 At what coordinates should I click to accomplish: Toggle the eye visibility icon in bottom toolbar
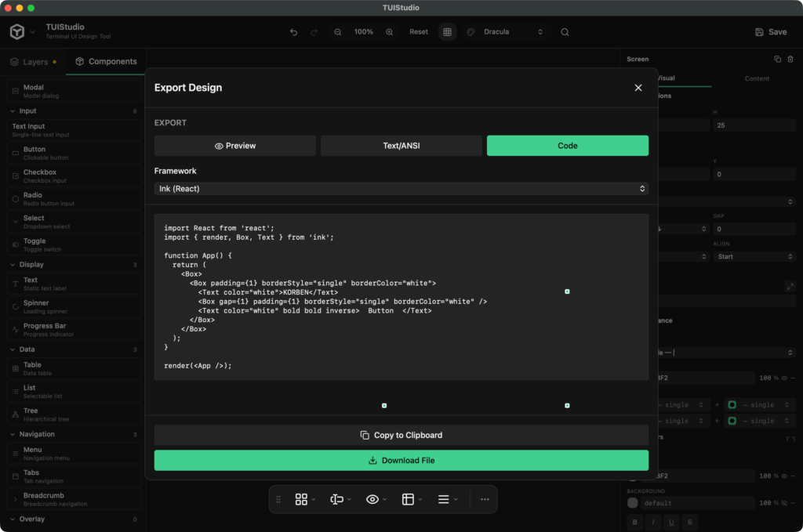pyautogui.click(x=372, y=499)
